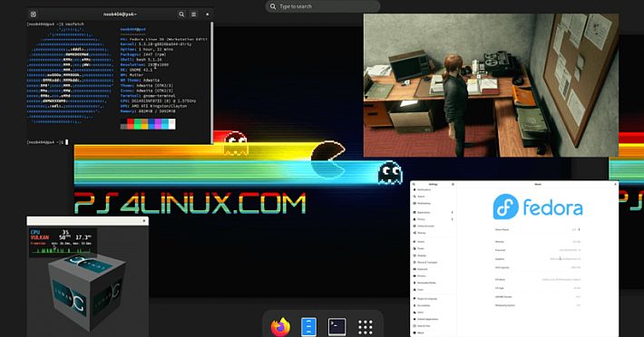Open the terminal's hamburger menu

tap(193, 14)
